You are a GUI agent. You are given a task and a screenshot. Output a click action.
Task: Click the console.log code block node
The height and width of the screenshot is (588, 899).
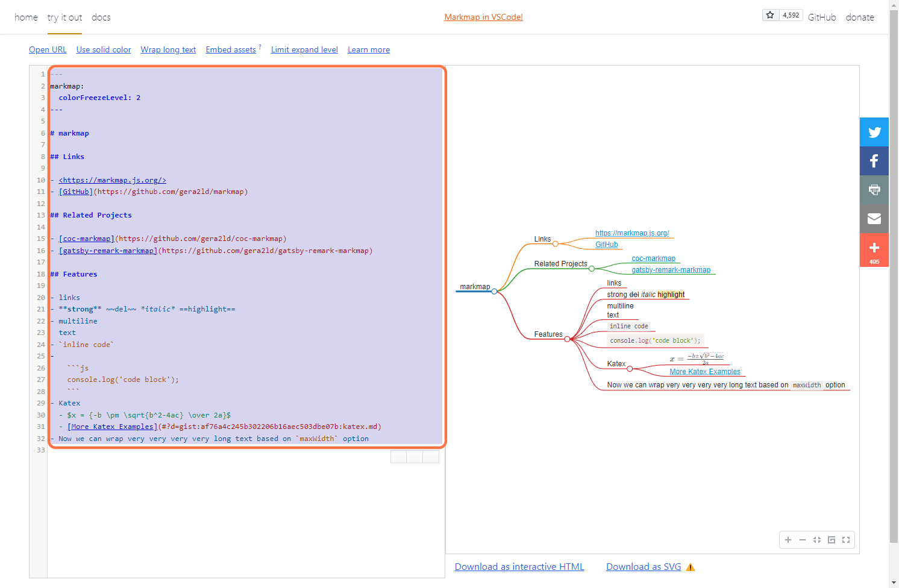(656, 340)
